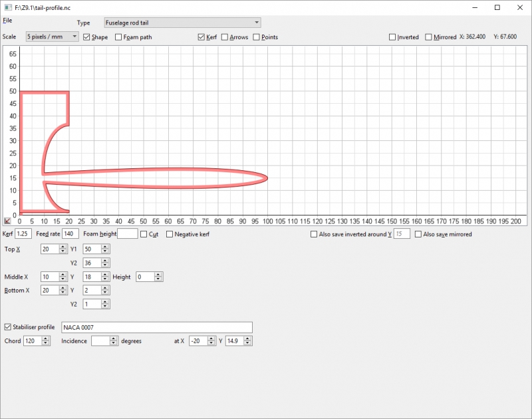Click the NACA 0007 profile text field
532x419 pixels.
pyautogui.click(x=156, y=327)
